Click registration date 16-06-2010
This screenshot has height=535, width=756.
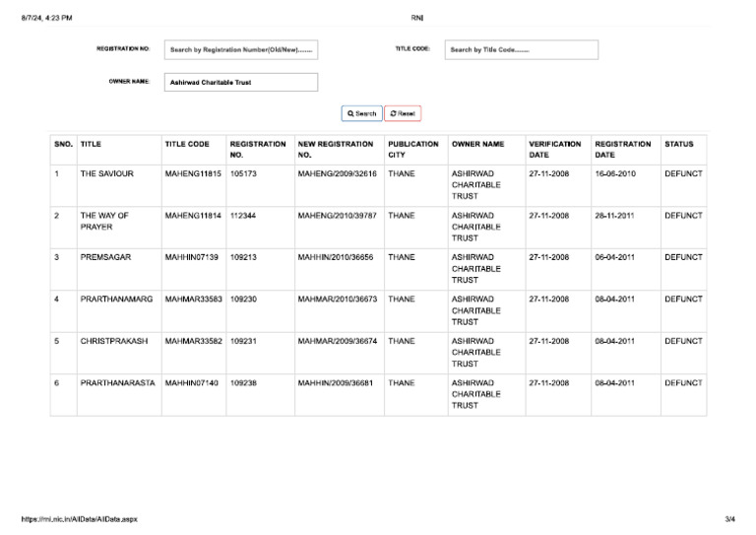coord(615,173)
